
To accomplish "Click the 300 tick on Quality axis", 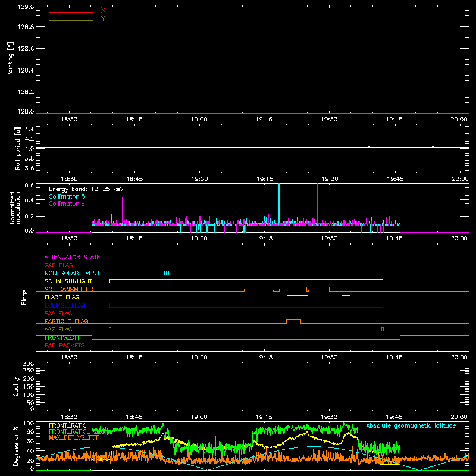I will 29,364.
